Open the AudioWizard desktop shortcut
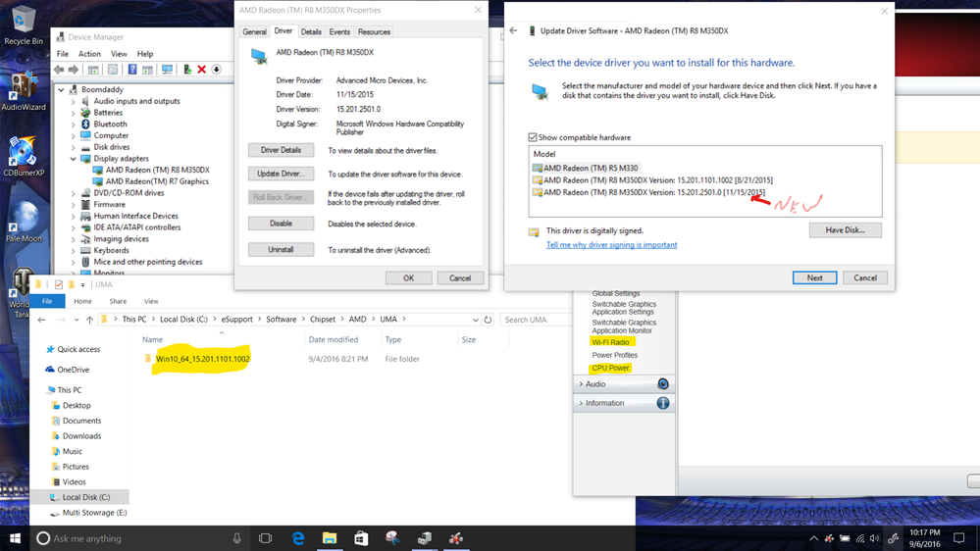Viewport: 980px width, 551px height. point(24,92)
